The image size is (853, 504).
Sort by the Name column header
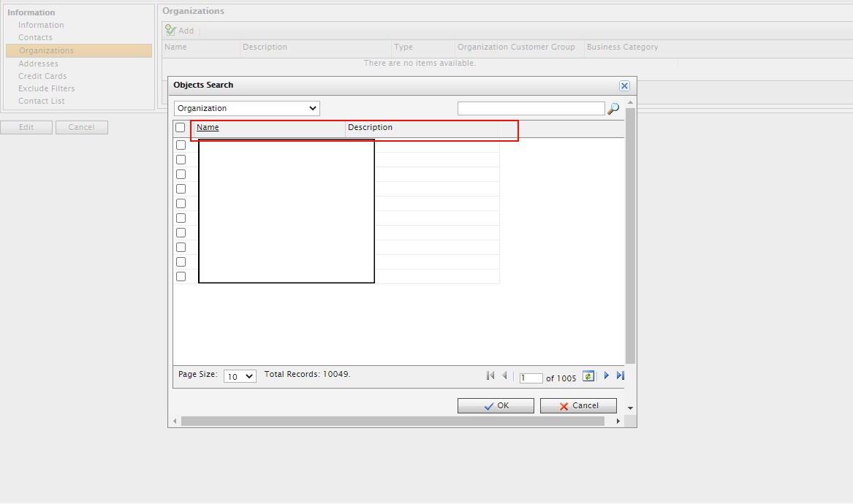click(208, 127)
